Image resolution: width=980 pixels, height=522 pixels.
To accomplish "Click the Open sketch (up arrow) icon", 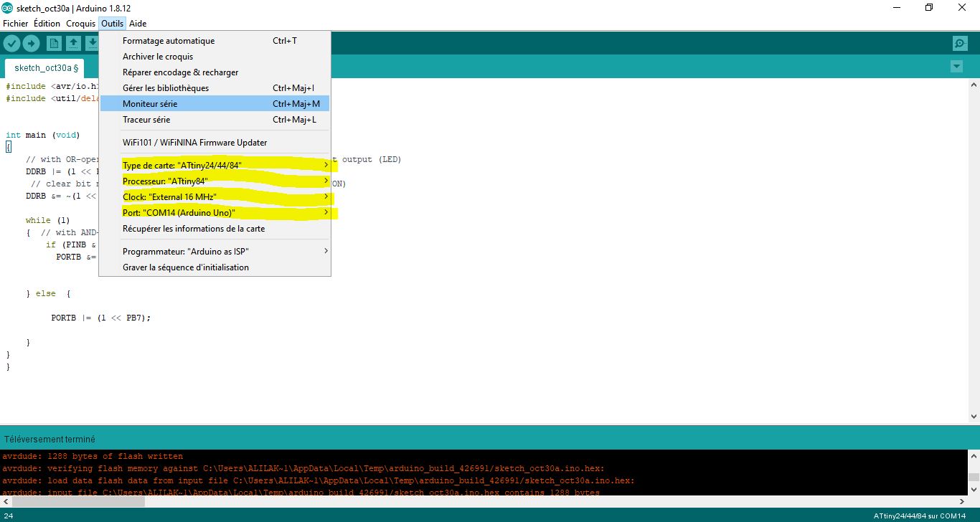I will coord(73,44).
